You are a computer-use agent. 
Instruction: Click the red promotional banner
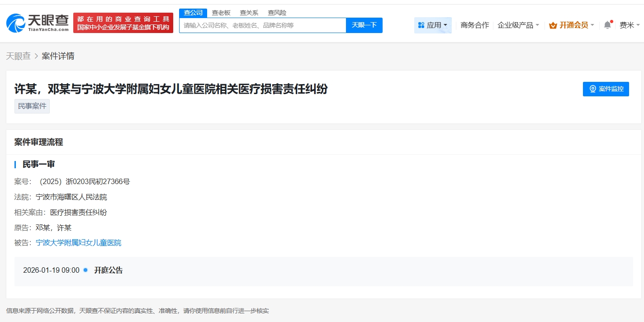pyautogui.click(x=123, y=23)
